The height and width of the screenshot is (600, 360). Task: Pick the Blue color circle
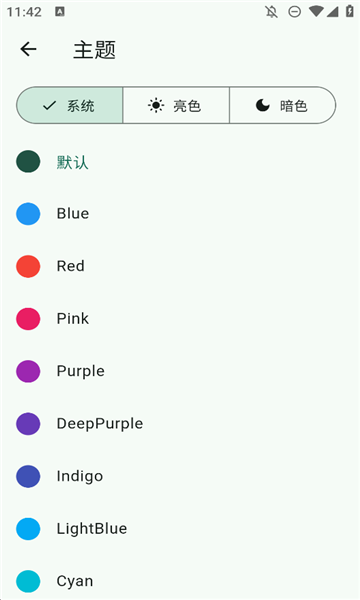[28, 214]
